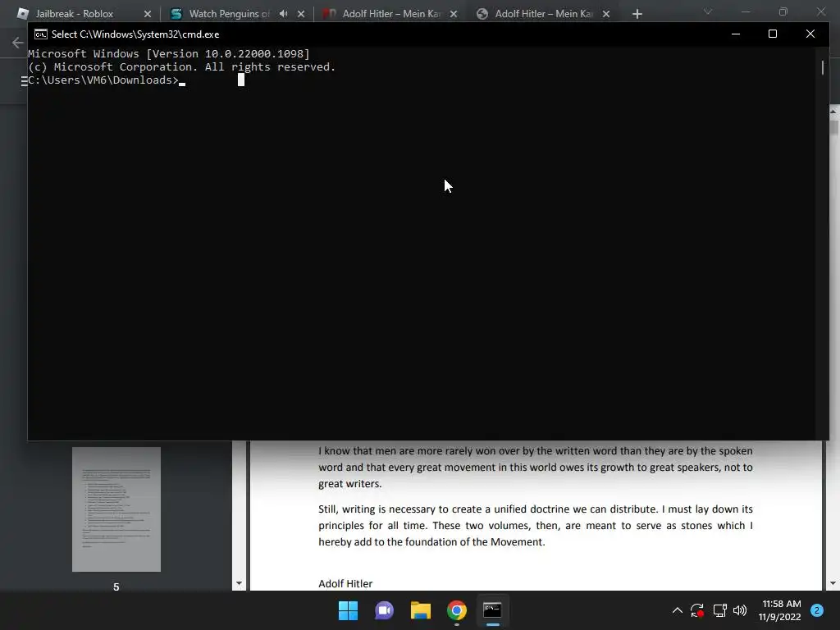This screenshot has height=630, width=840.
Task: Click the 'Adolf Hitler' signature text in PDF
Action: click(x=345, y=583)
